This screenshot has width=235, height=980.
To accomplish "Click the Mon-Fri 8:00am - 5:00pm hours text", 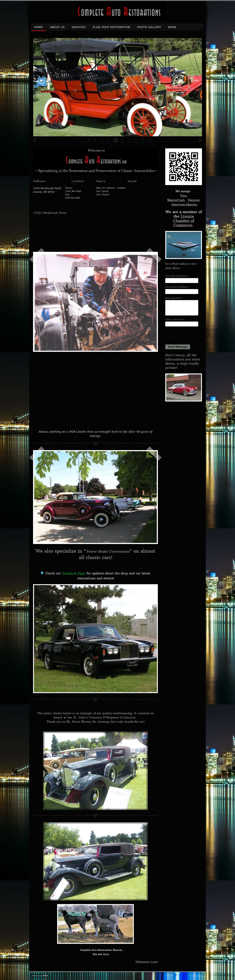I will (111, 188).
